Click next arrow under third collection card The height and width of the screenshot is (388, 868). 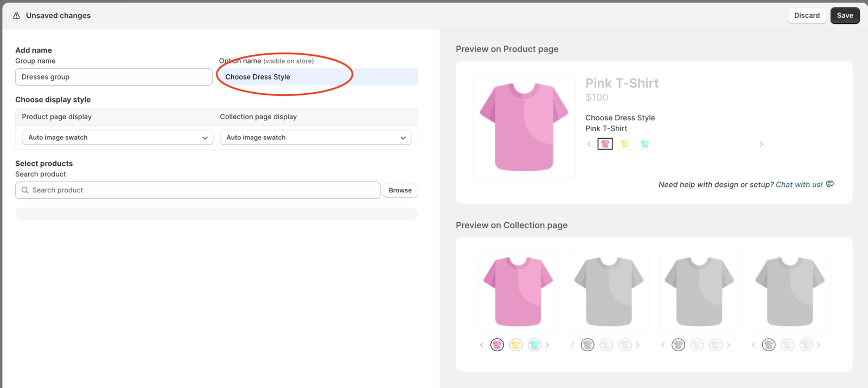(729, 345)
